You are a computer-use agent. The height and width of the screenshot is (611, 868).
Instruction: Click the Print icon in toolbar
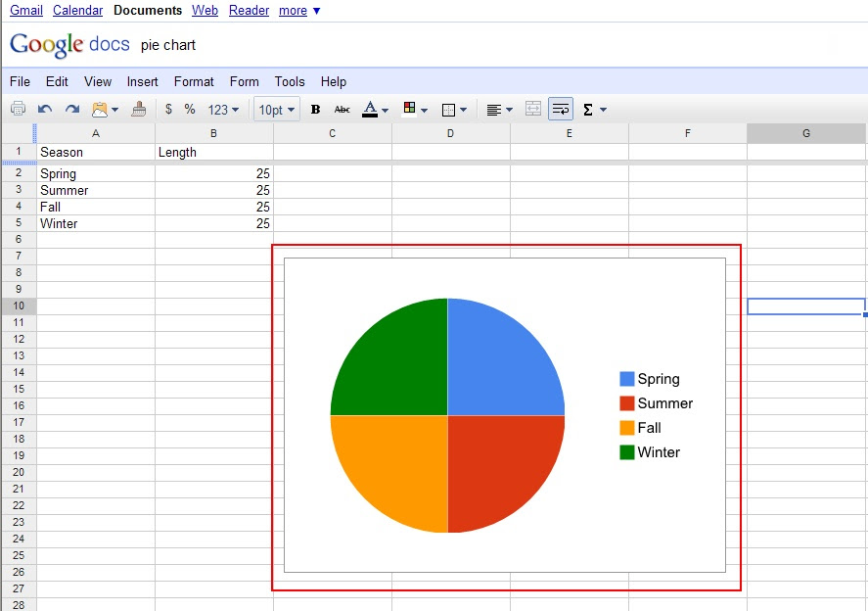pos(18,110)
